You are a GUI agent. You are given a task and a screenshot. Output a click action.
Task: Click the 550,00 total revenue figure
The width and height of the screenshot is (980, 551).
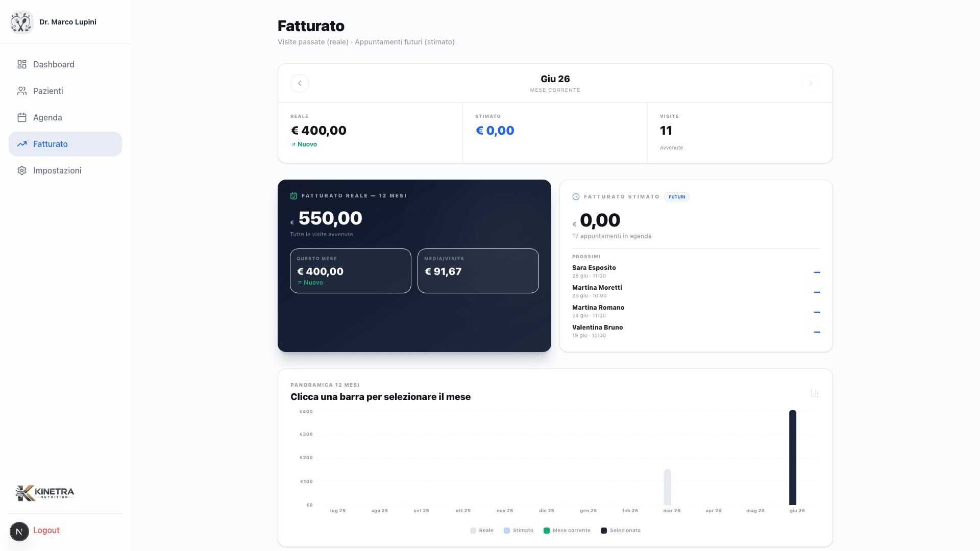[330, 218]
